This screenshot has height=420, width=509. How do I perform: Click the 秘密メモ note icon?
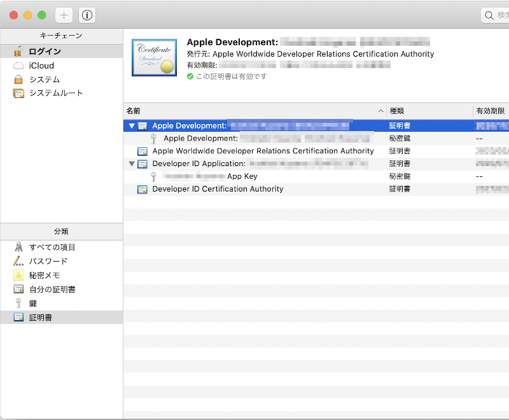pyautogui.click(x=18, y=276)
